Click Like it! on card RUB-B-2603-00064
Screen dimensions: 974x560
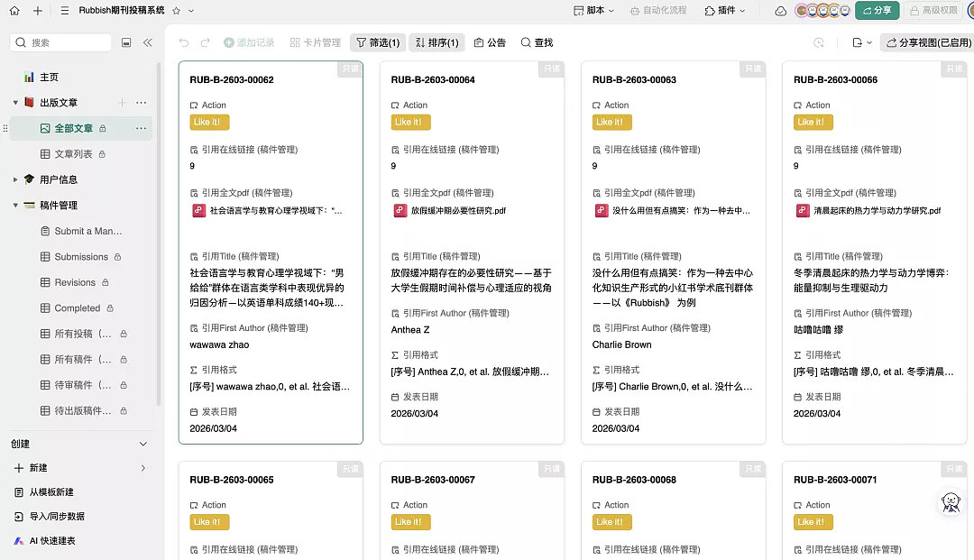click(410, 123)
